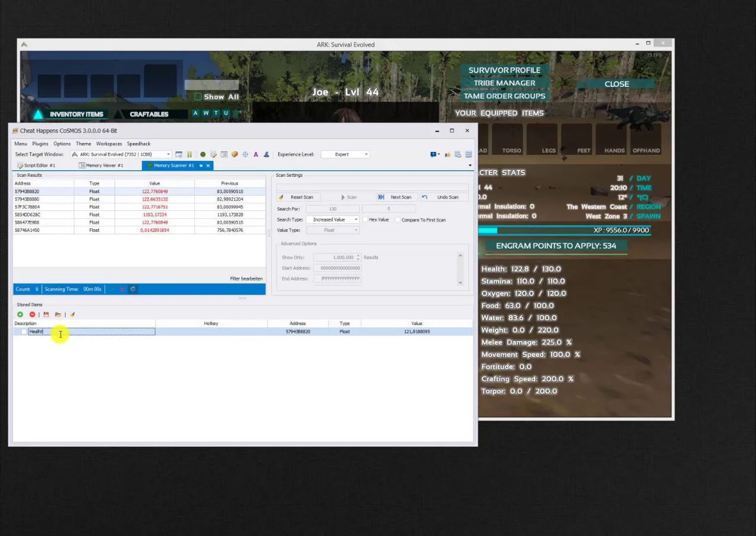The width and height of the screenshot is (756, 536).
Task: Toggle Show All checkbox in ARK inventory
Action: click(x=198, y=97)
